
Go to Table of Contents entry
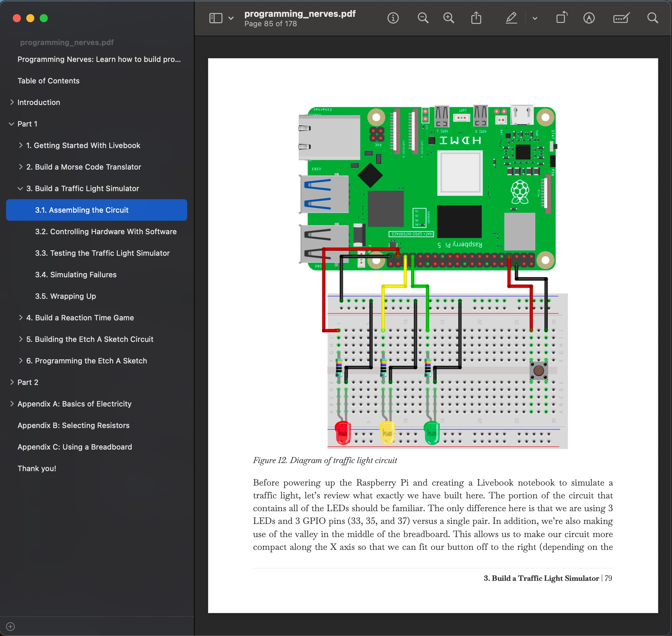point(48,81)
